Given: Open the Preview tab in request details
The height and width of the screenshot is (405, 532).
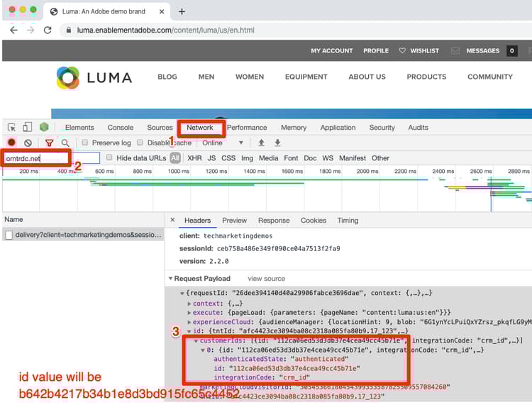Looking at the screenshot, I should pos(235,221).
